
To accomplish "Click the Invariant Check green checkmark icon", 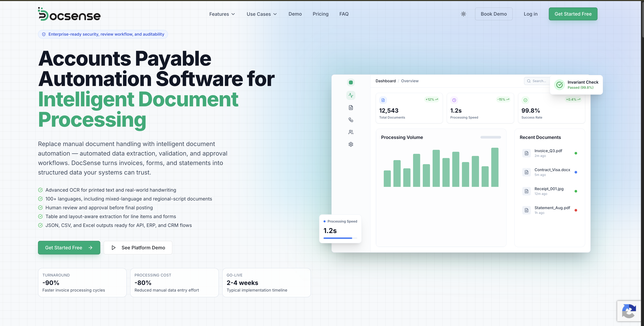I will coord(559,85).
